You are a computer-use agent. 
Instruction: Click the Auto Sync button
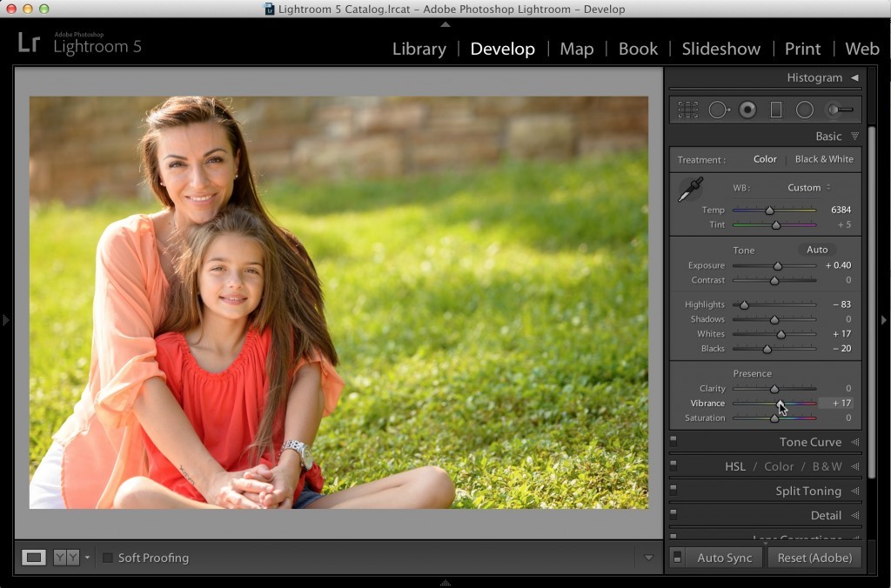[x=725, y=558]
